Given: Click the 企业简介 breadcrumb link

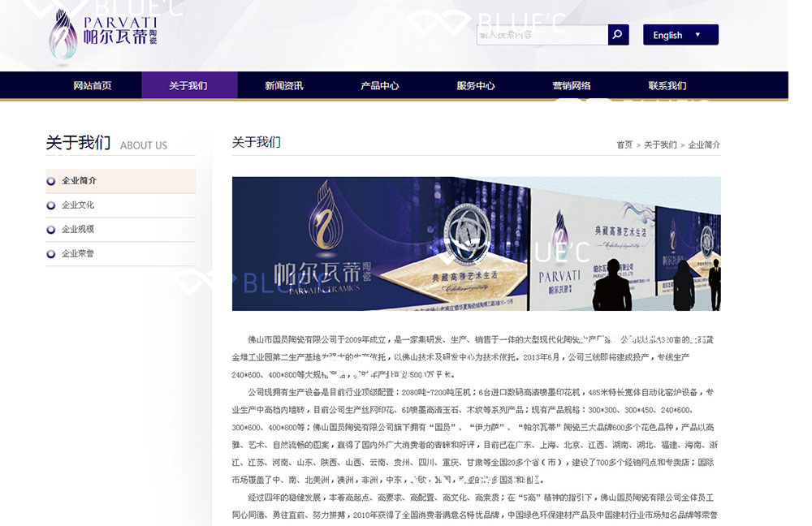Looking at the screenshot, I should (x=704, y=145).
